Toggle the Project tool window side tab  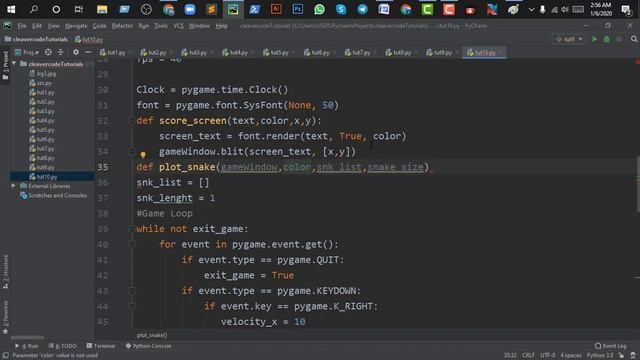(5, 67)
